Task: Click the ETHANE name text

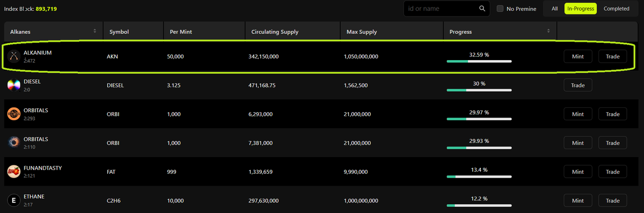Action: (x=34, y=197)
